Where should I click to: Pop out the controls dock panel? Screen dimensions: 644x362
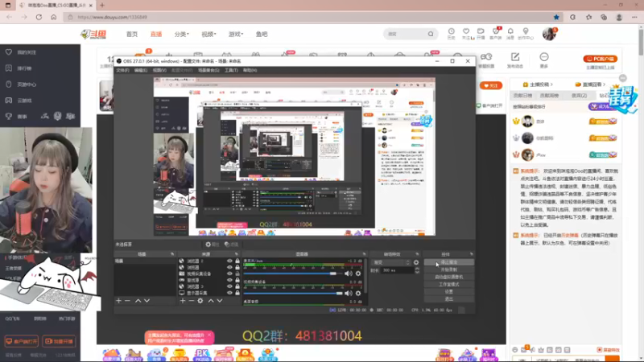pyautogui.click(x=471, y=254)
